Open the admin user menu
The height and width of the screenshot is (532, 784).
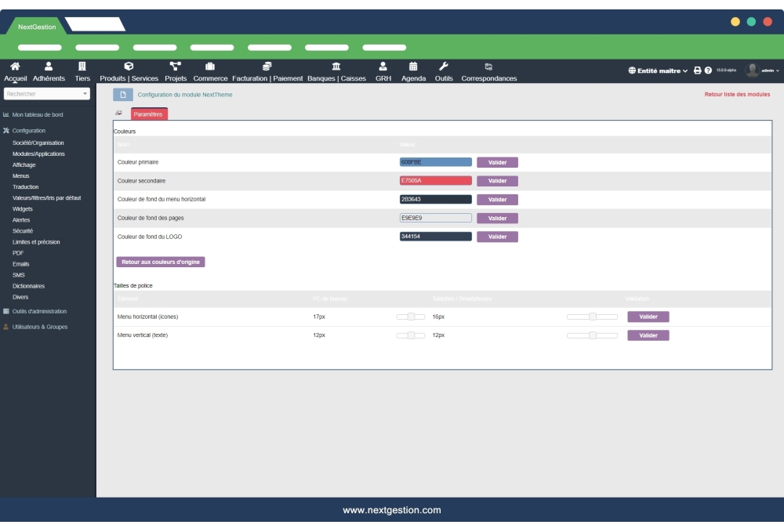[762, 71]
